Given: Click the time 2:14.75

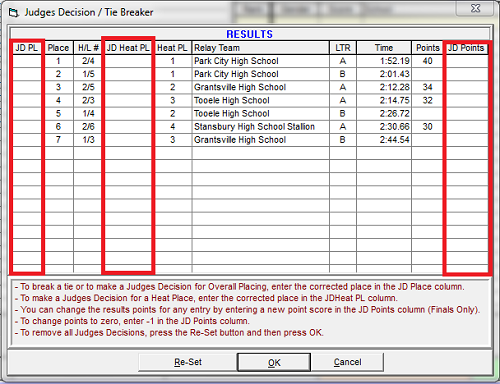Looking at the screenshot, I should pyautogui.click(x=395, y=100).
